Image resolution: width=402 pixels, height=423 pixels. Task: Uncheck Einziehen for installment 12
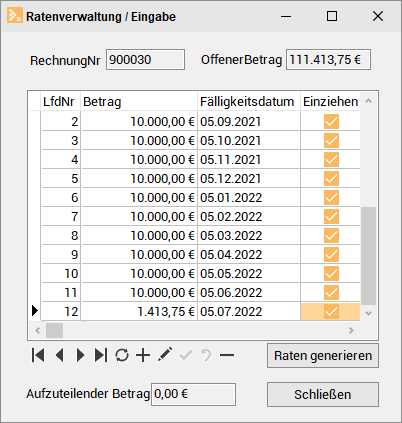click(331, 312)
